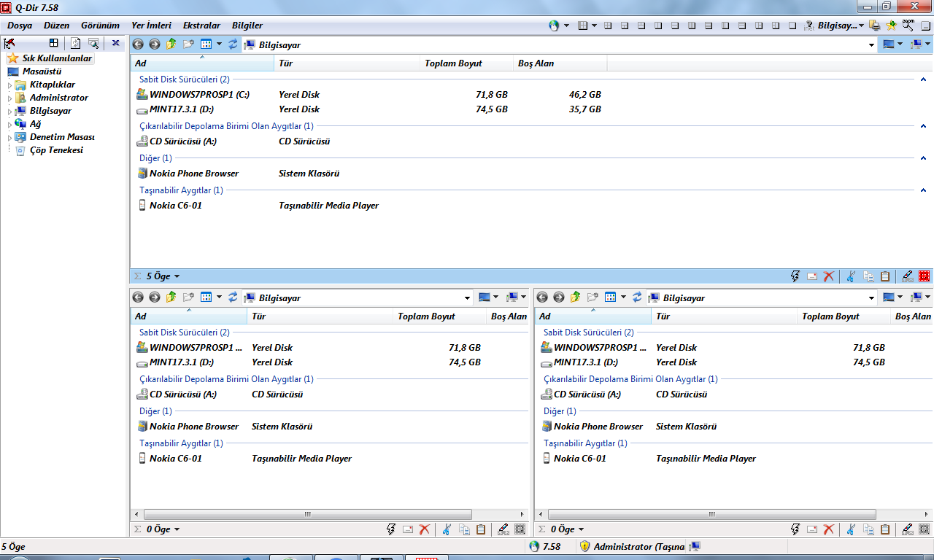Refresh the top pane
The width and height of the screenshot is (934, 560).
point(233,44)
